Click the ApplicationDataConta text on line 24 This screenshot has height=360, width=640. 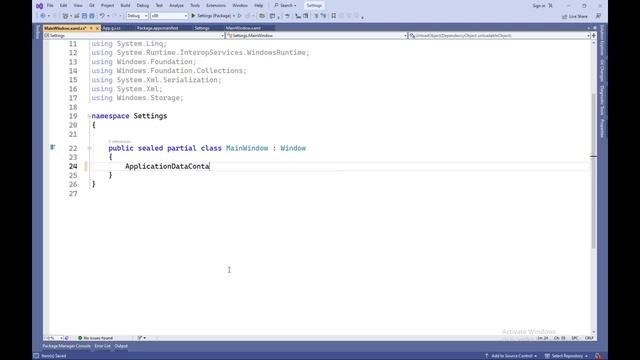click(167, 167)
